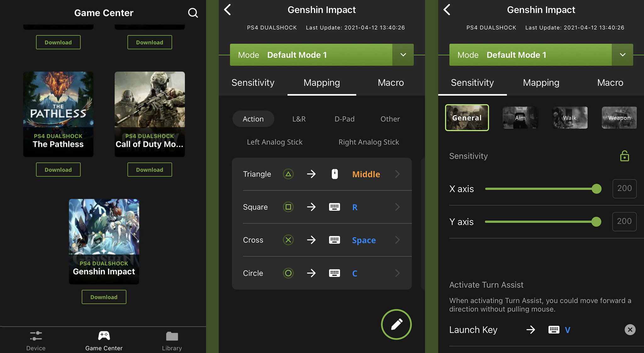Click the C key mapping value

click(355, 273)
